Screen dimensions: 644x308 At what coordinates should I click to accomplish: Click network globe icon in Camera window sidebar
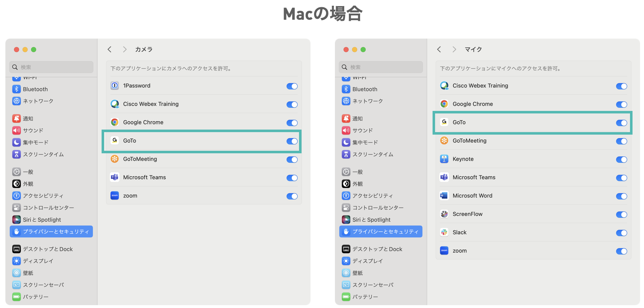[x=17, y=101]
